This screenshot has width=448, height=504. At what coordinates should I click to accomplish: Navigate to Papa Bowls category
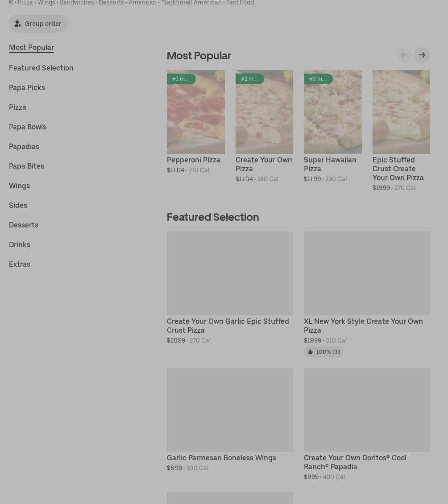coord(28,127)
